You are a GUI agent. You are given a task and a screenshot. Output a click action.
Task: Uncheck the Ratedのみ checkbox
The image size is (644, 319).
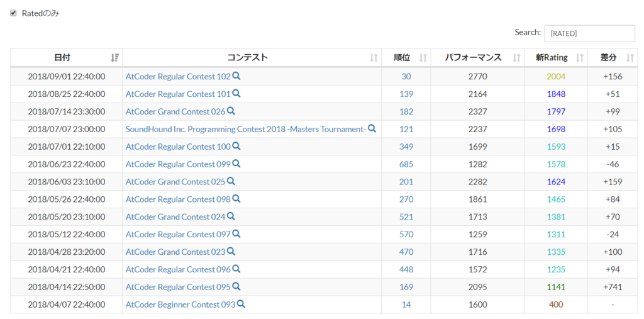coord(13,13)
